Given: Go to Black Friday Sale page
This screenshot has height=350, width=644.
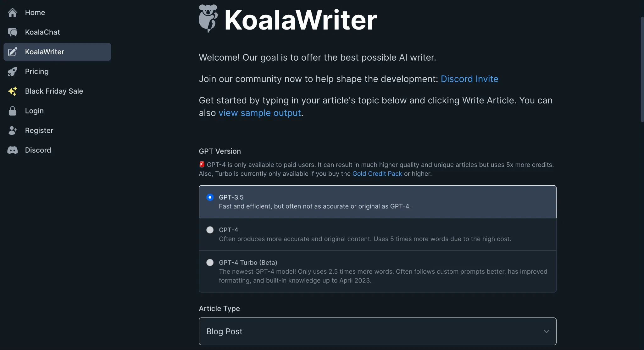Looking at the screenshot, I should 54,91.
